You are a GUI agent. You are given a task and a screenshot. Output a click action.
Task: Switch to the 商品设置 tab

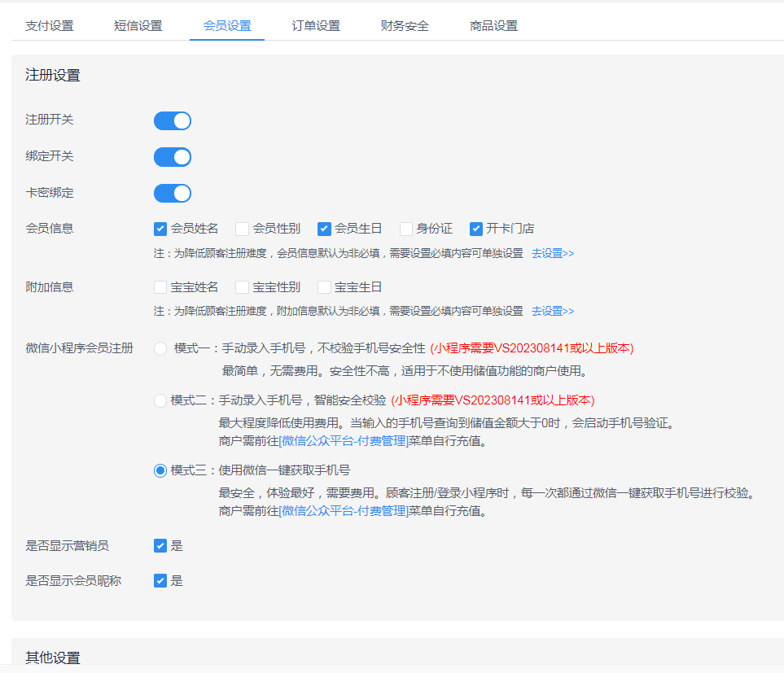(493, 26)
